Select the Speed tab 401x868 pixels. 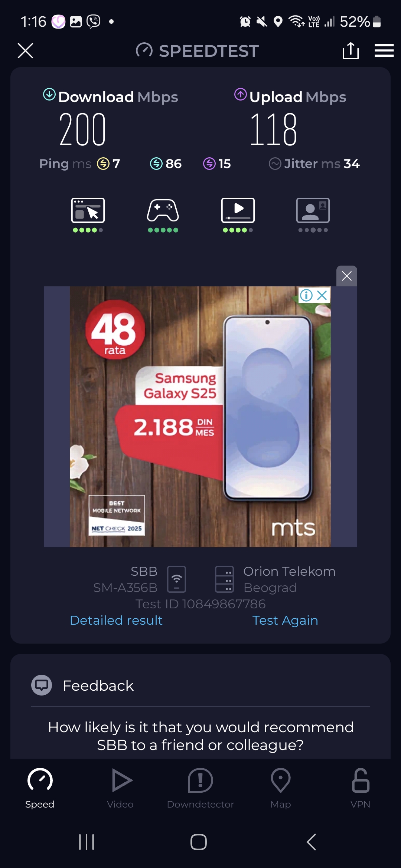pyautogui.click(x=40, y=788)
